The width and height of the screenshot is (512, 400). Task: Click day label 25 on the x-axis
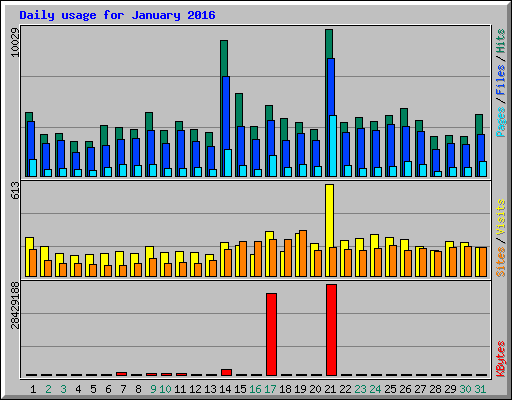point(390,389)
